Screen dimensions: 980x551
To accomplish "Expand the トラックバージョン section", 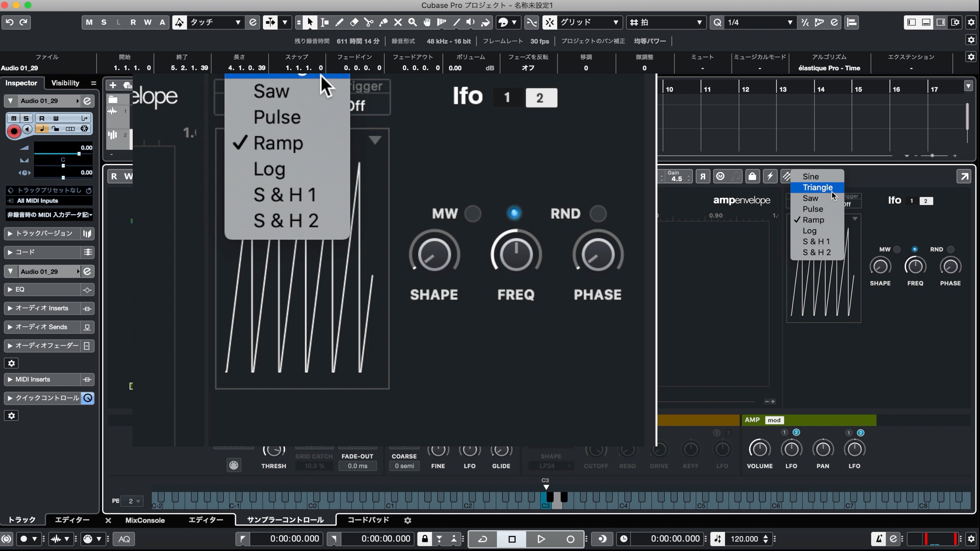I will coord(43,233).
